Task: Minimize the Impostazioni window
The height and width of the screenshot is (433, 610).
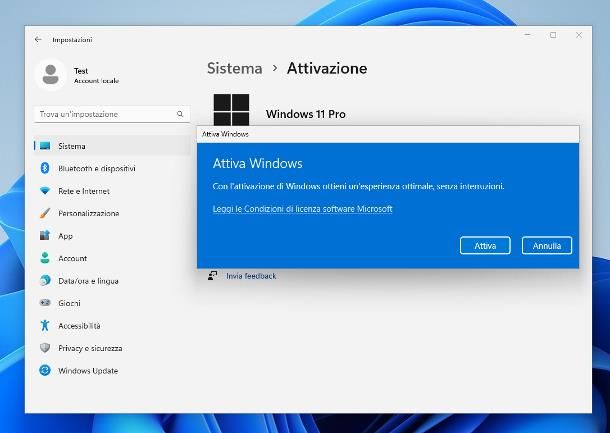Action: tap(528, 35)
